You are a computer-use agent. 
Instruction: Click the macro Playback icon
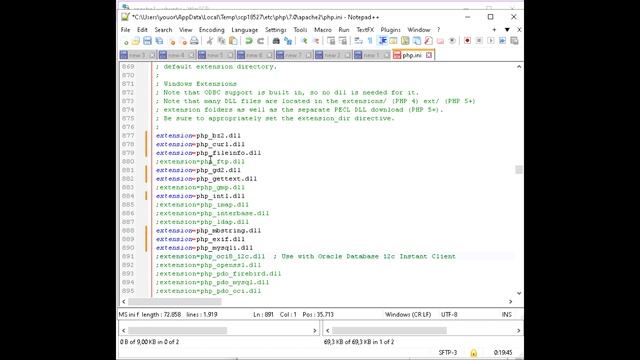coord(491,41)
